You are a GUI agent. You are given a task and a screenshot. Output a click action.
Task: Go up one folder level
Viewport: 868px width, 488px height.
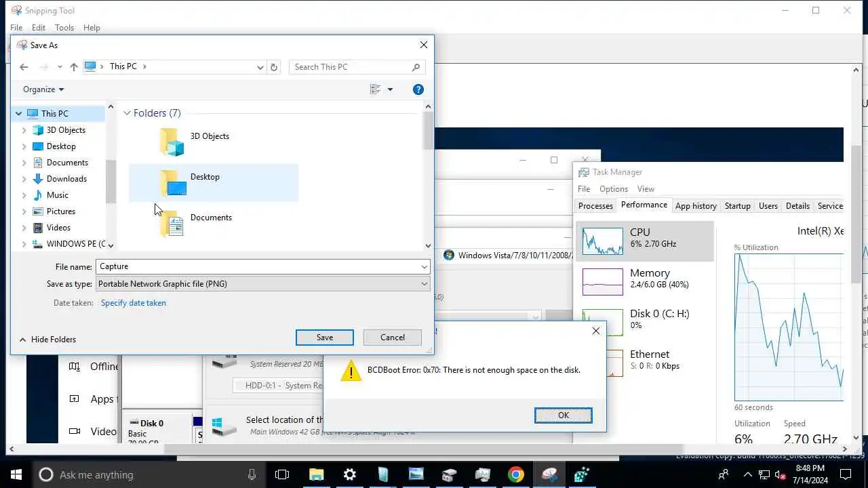tap(74, 67)
